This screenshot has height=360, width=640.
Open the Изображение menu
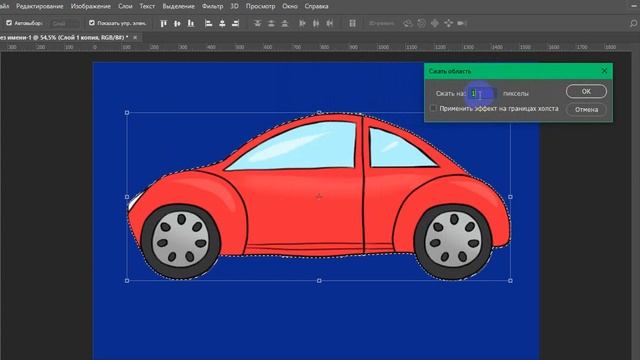point(91,6)
